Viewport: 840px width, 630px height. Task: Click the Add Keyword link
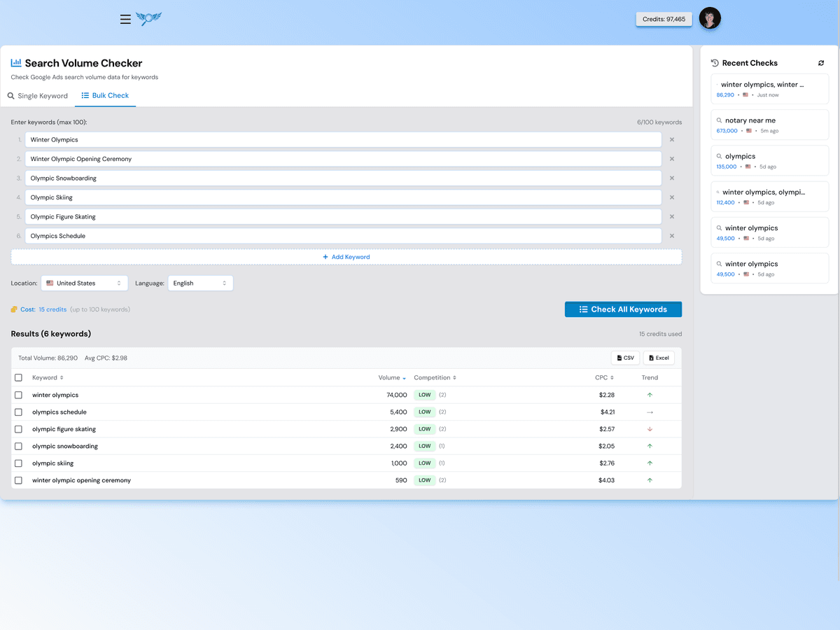point(346,257)
